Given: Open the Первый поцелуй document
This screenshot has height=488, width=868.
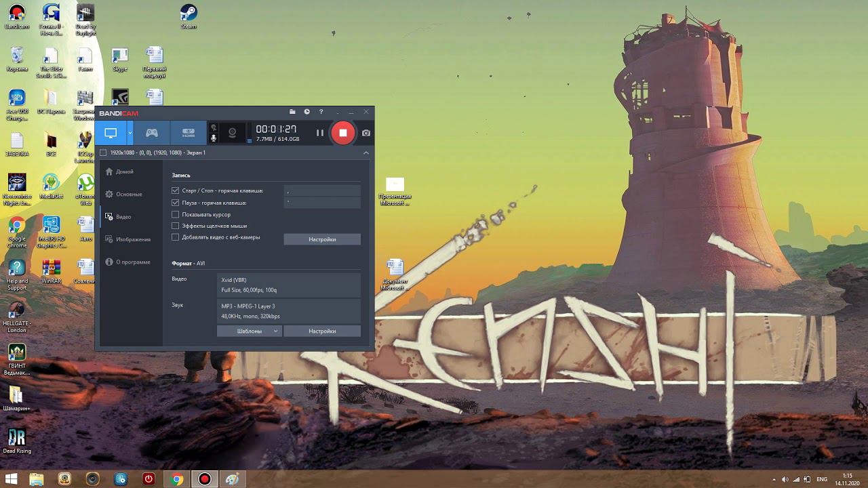Looking at the screenshot, I should pos(155,62).
